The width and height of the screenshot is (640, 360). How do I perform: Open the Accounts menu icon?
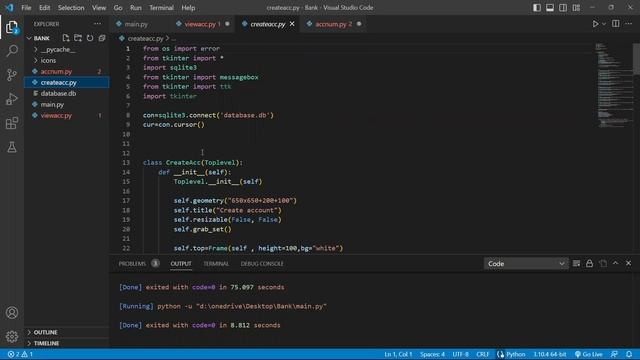[12, 313]
